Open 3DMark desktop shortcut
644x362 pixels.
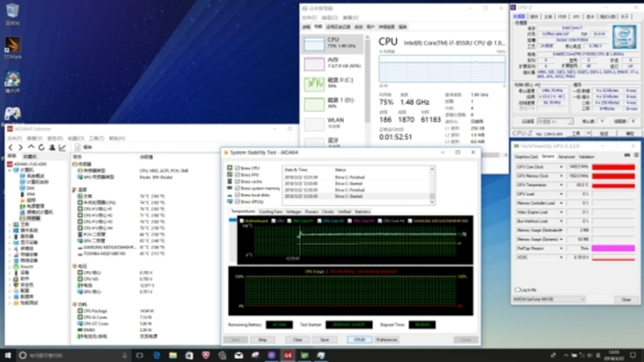point(12,49)
